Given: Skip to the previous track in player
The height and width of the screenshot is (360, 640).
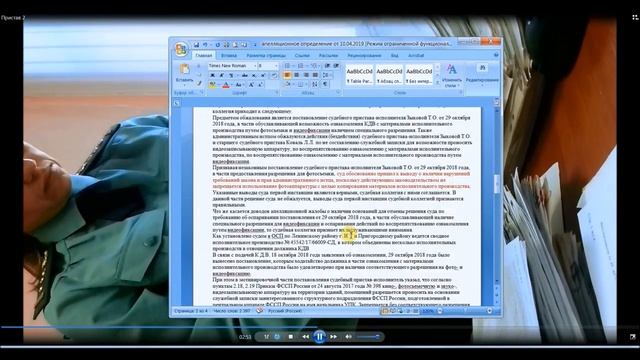Looking at the screenshot, I should click(305, 337).
